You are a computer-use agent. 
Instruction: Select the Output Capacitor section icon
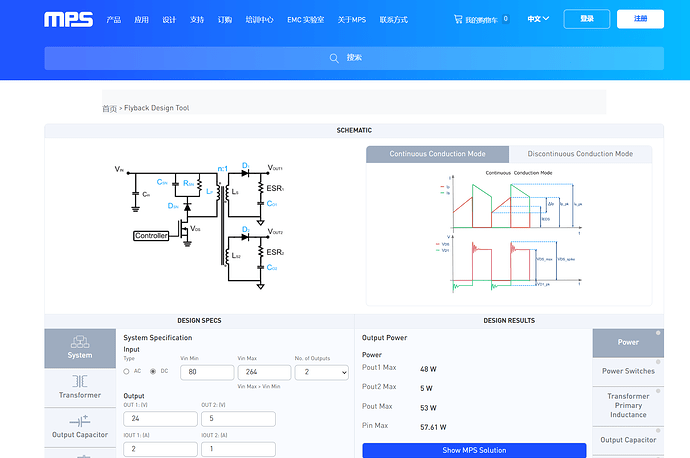pyautogui.click(x=80, y=421)
